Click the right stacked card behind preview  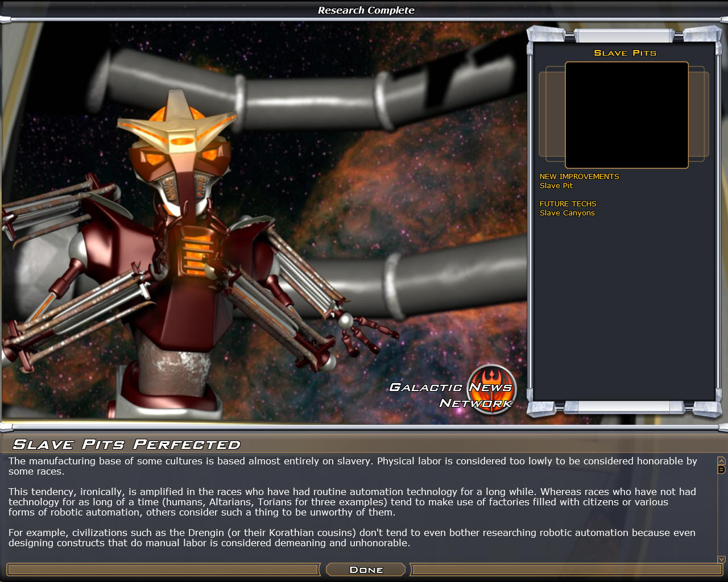698,114
